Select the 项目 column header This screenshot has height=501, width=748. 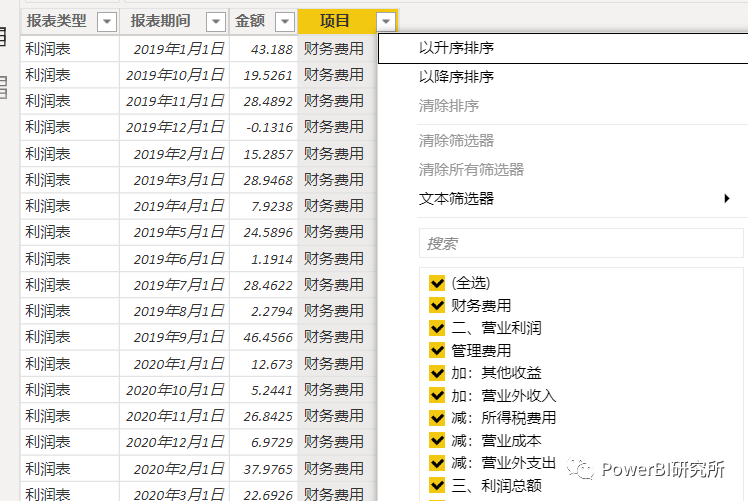pos(335,21)
